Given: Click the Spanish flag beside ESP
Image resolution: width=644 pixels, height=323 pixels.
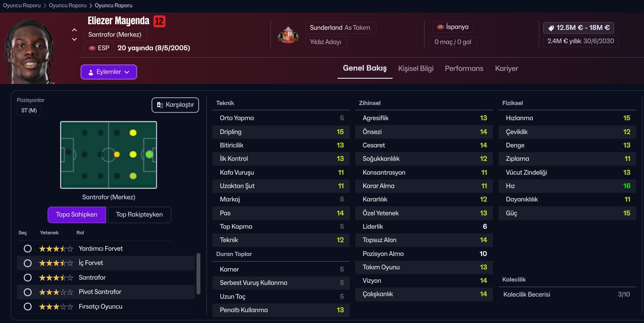Looking at the screenshot, I should 92,48.
